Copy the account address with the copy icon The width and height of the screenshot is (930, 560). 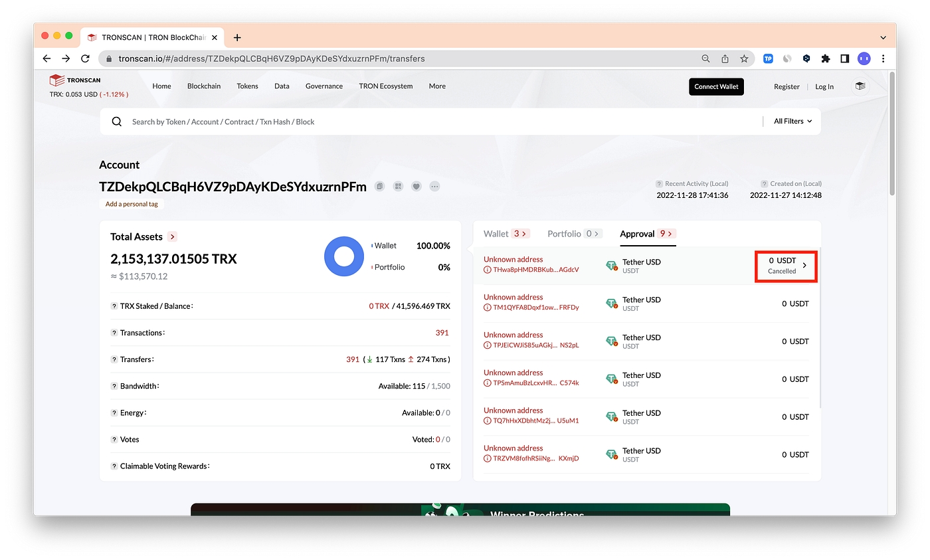(379, 187)
